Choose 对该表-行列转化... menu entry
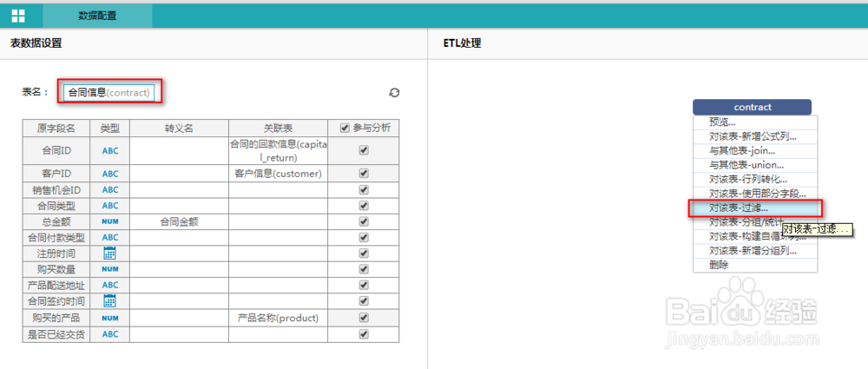Viewport: 868px width, 369px height. [x=755, y=180]
